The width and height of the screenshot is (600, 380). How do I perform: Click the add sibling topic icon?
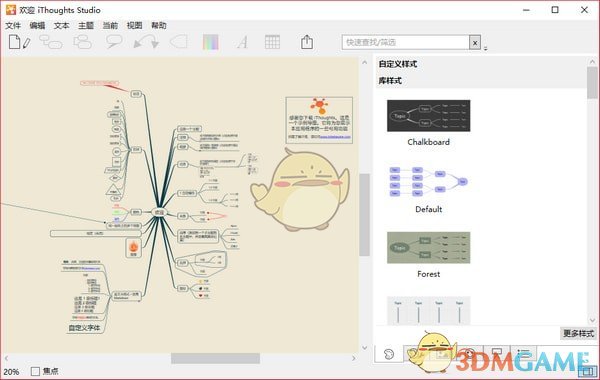(x=83, y=42)
